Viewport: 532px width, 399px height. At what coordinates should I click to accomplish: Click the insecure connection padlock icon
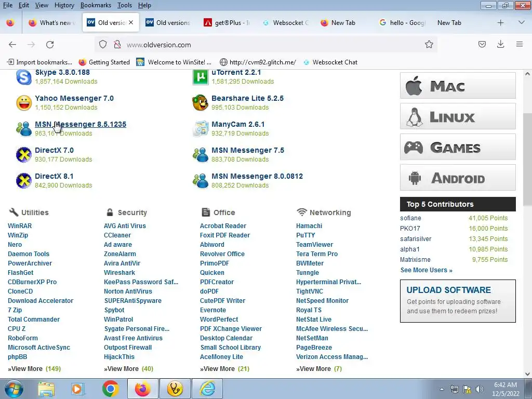[x=117, y=45]
